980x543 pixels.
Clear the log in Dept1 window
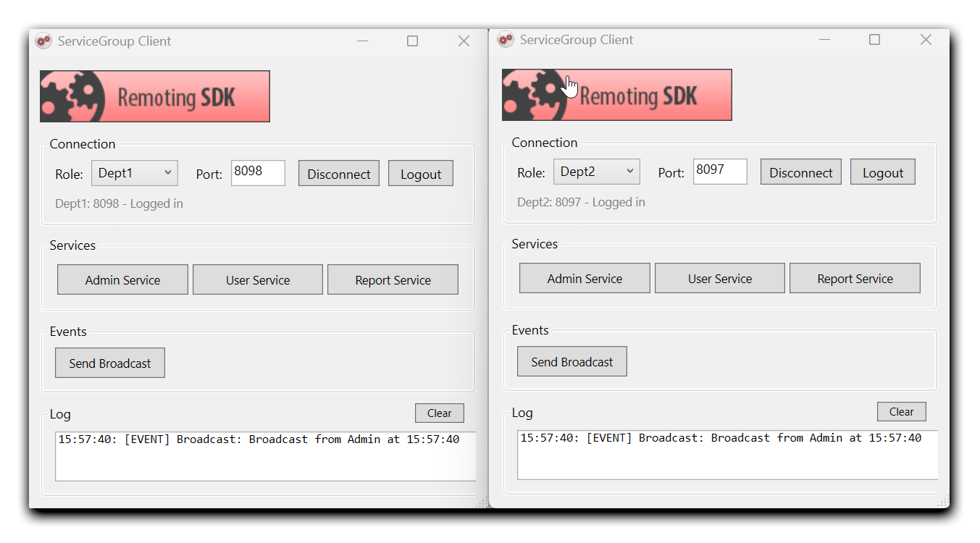click(440, 413)
